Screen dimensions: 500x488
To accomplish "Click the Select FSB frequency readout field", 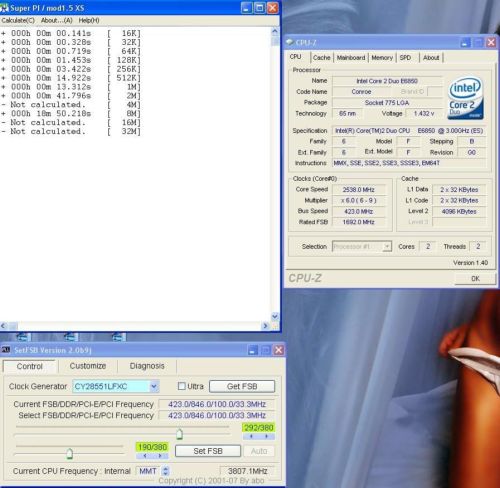I will 217,415.
